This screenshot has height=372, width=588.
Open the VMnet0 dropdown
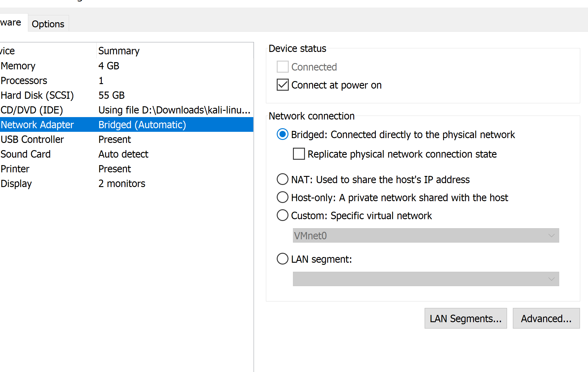(426, 235)
